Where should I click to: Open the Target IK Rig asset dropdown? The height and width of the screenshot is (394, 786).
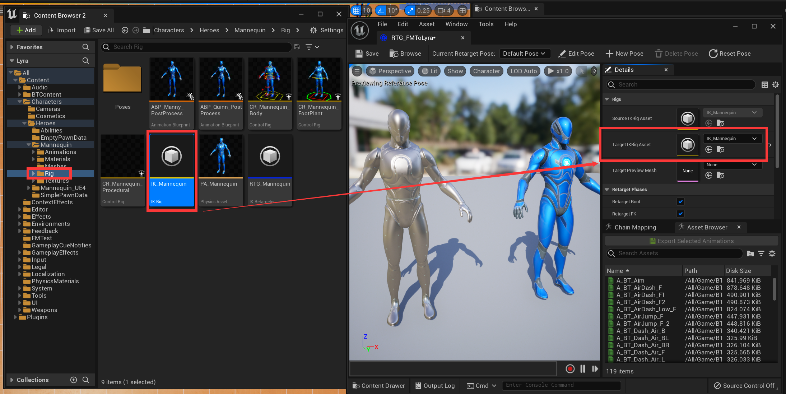pyautogui.click(x=732, y=138)
